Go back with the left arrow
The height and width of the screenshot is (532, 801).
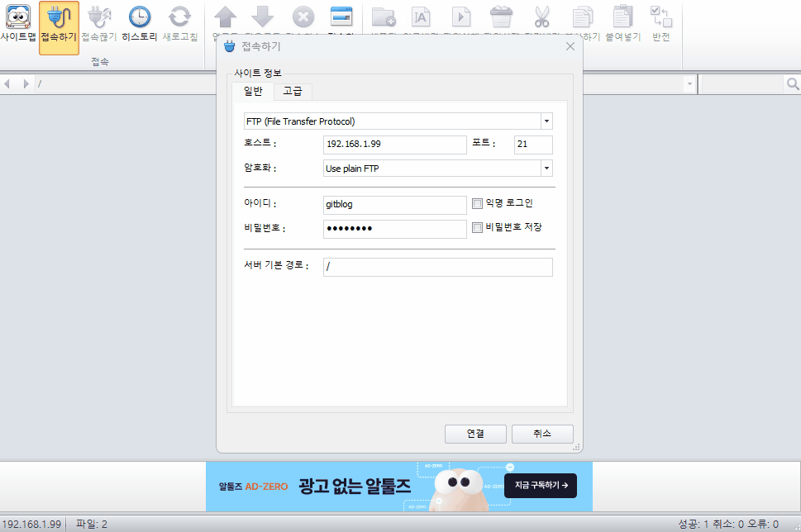[x=7, y=83]
